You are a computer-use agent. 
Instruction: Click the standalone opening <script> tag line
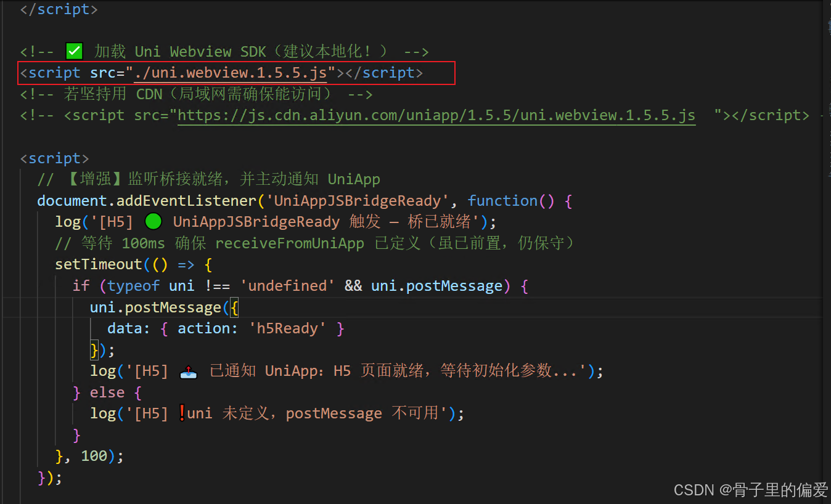54,158
